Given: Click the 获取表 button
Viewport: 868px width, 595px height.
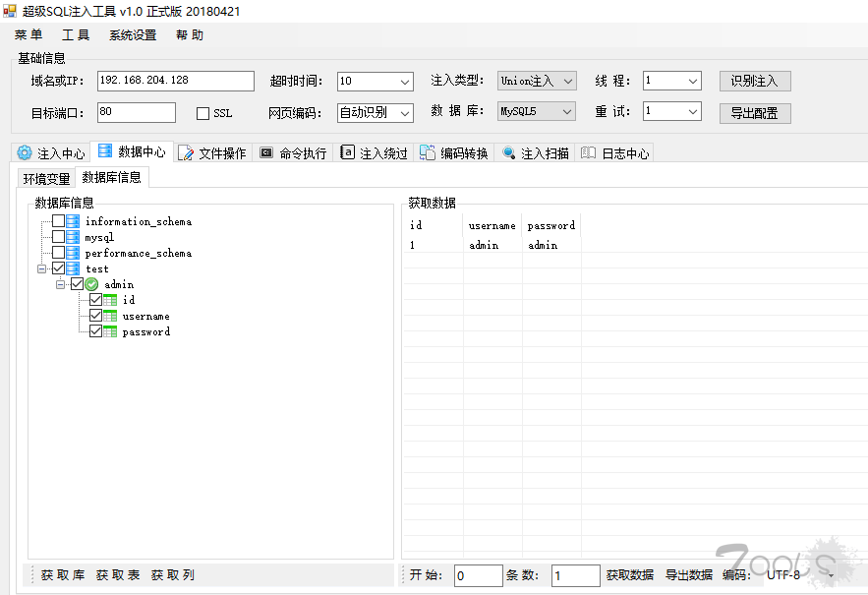Looking at the screenshot, I should (x=118, y=575).
